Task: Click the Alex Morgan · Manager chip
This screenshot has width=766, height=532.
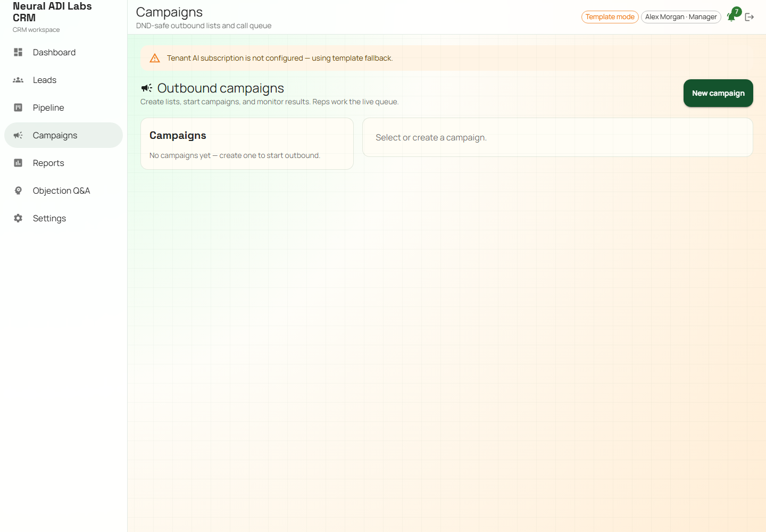Action: 681,17
